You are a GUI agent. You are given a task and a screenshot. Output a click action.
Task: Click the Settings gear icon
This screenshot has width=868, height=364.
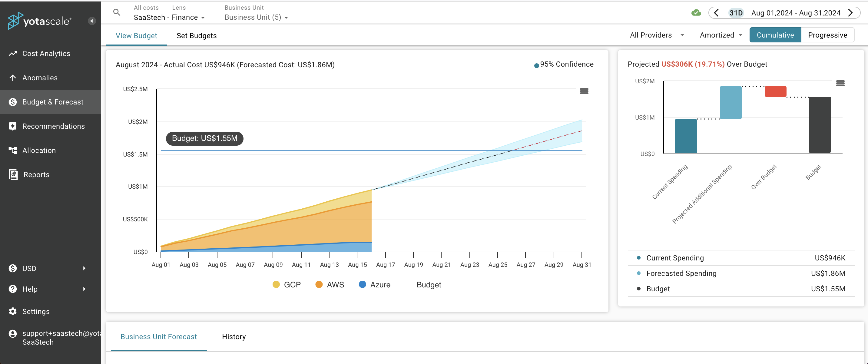coord(13,311)
